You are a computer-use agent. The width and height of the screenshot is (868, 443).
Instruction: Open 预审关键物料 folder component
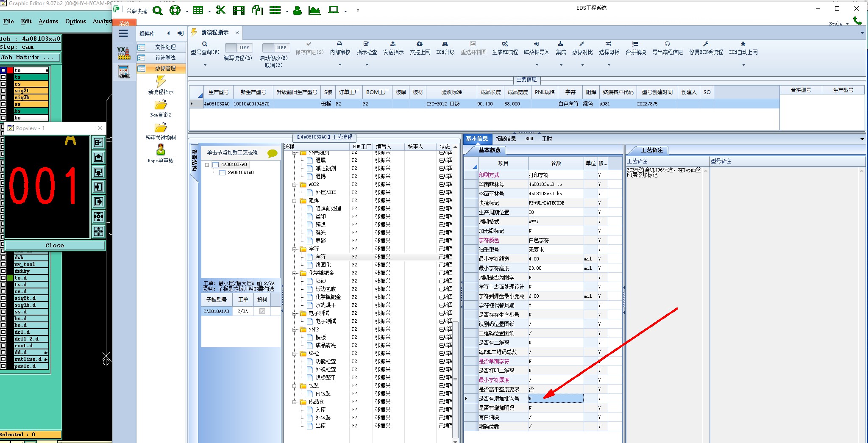(x=161, y=131)
